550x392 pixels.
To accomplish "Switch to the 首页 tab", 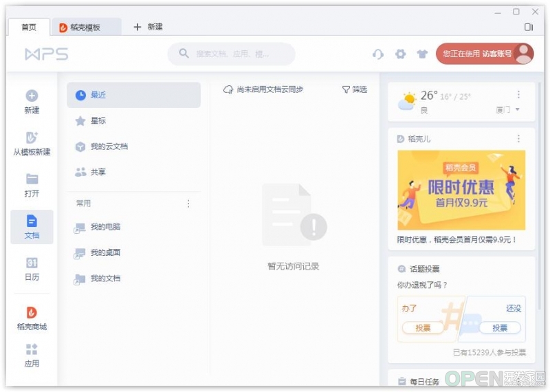I will tap(29, 27).
